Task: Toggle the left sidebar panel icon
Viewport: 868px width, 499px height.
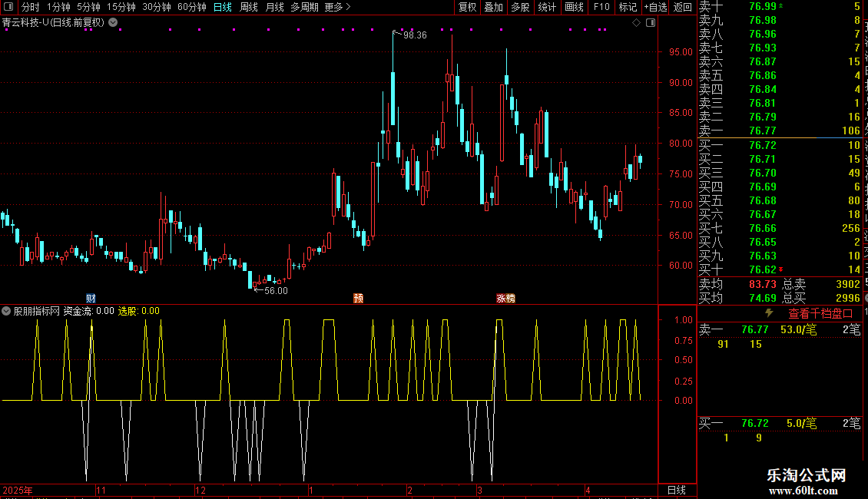Action: pyautogui.click(x=8, y=7)
